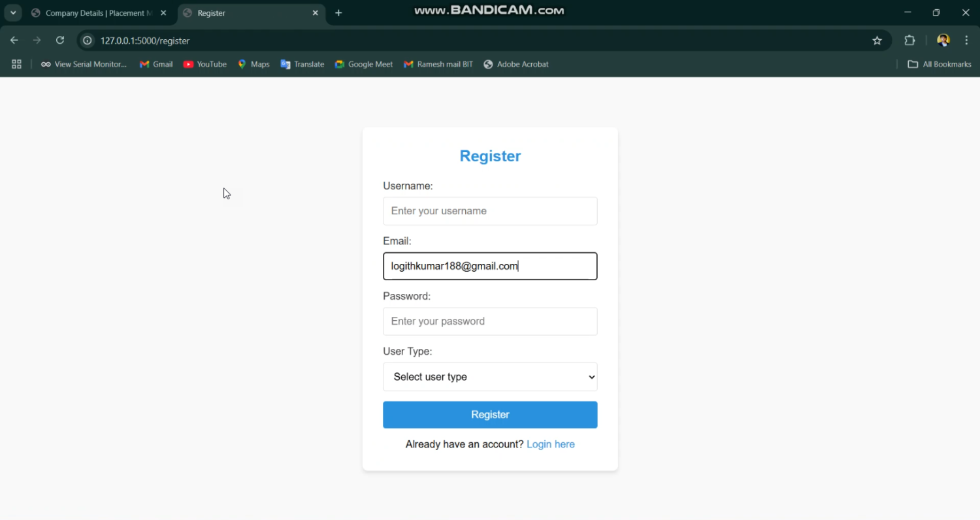Click the Username: label
This screenshot has height=520, width=980.
(x=408, y=186)
